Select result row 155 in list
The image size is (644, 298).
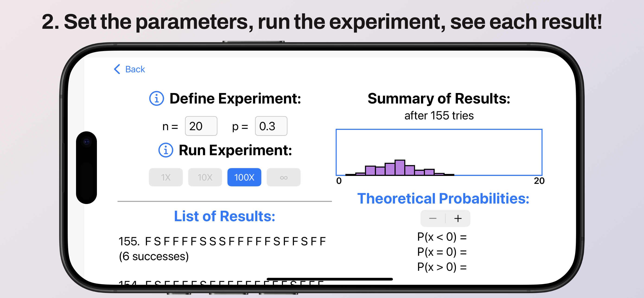223,249
